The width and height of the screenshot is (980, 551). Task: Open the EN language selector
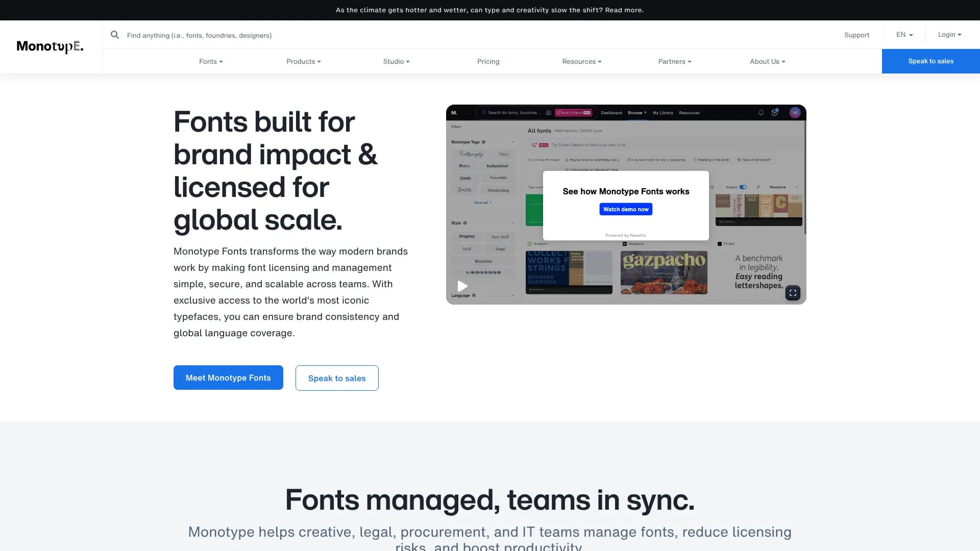(x=904, y=35)
